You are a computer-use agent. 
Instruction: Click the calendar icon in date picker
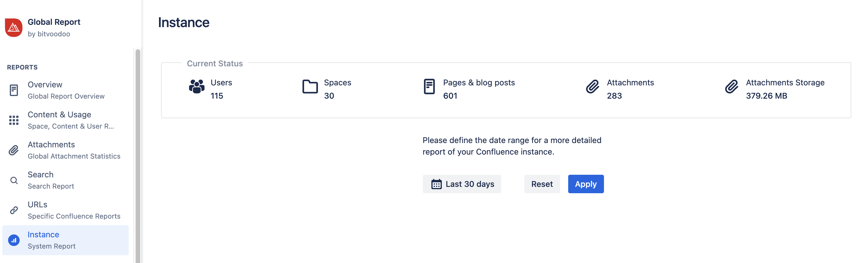tap(436, 184)
